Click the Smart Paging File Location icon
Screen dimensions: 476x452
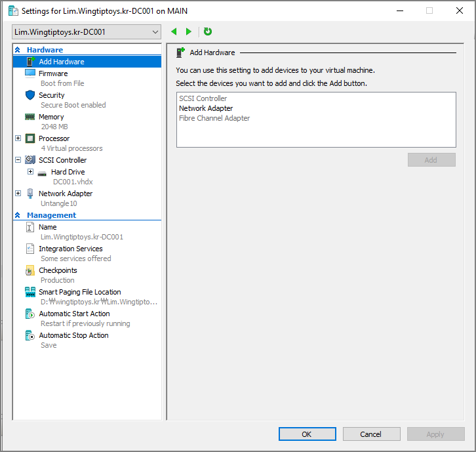(x=30, y=292)
